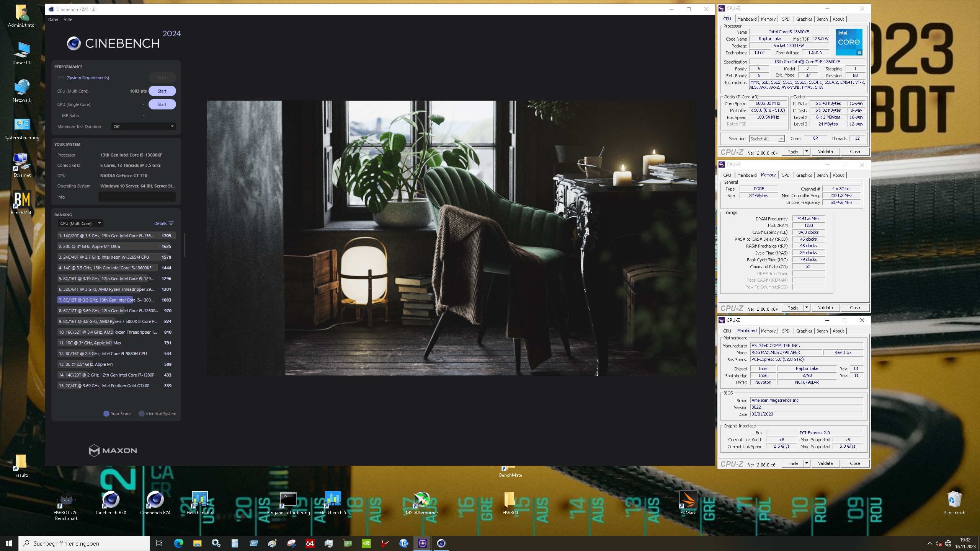Open File Explorer from the taskbar
The height and width of the screenshot is (551, 980).
197,543
